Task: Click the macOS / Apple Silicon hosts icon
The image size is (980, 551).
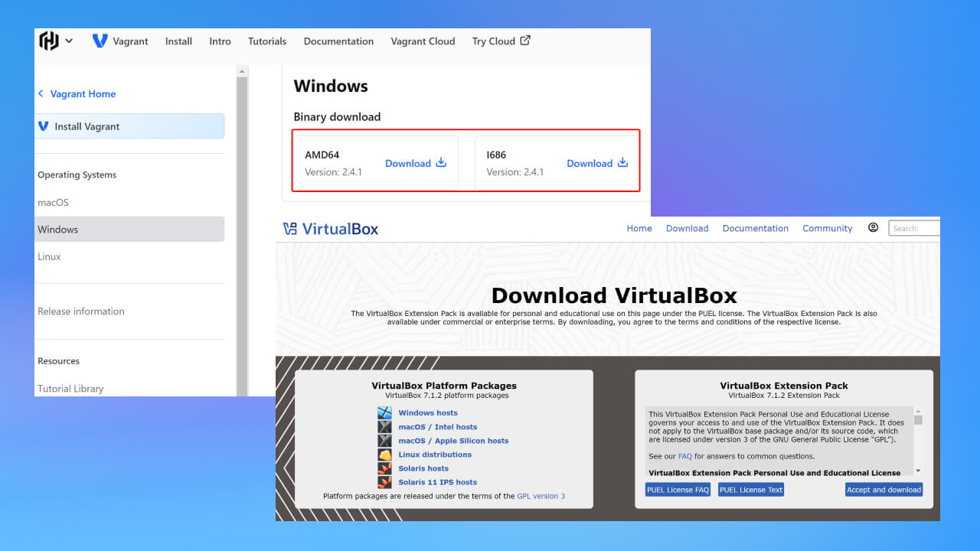Action: pyautogui.click(x=384, y=441)
